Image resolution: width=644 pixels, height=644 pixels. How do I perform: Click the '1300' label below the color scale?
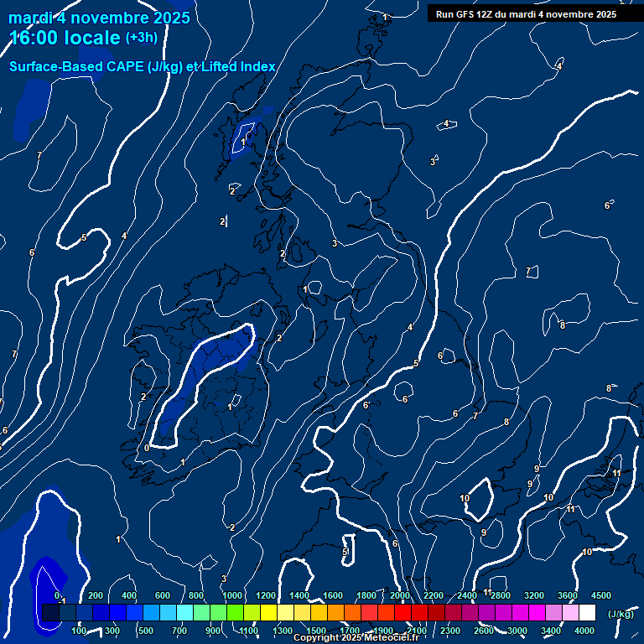coord(283,631)
